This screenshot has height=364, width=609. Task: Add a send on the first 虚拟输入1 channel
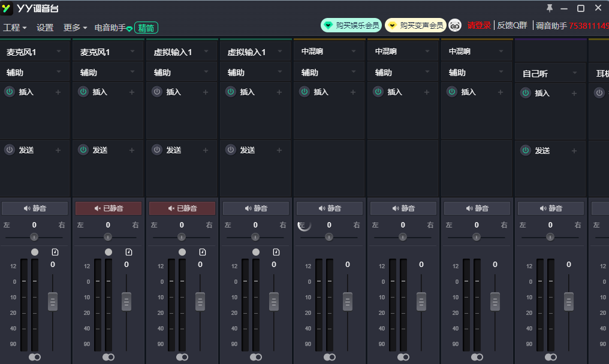(206, 150)
